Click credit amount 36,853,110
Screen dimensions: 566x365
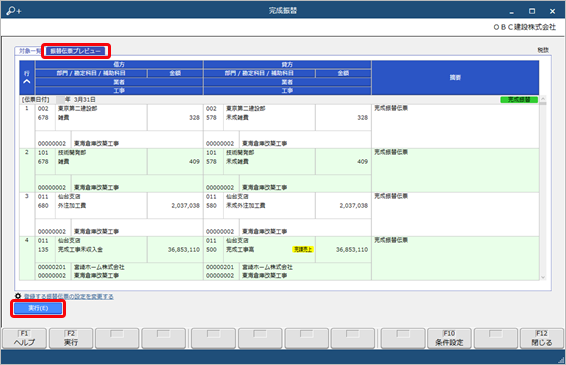pyautogui.click(x=352, y=249)
